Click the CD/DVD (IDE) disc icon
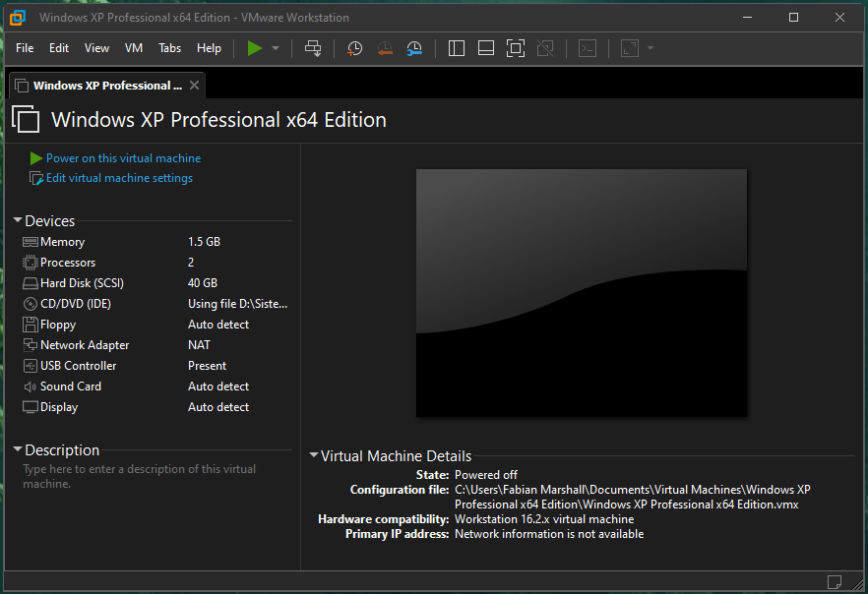The height and width of the screenshot is (594, 868). (x=30, y=304)
